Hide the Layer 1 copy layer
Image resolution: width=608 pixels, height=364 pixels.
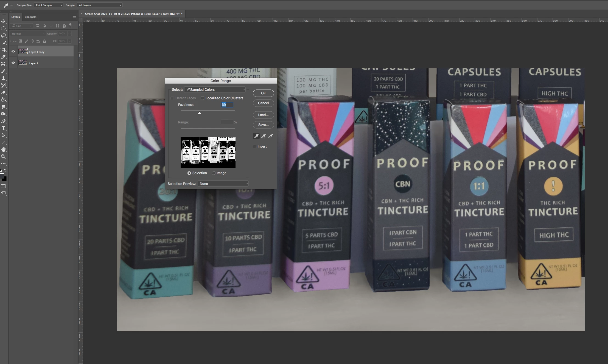[13, 52]
